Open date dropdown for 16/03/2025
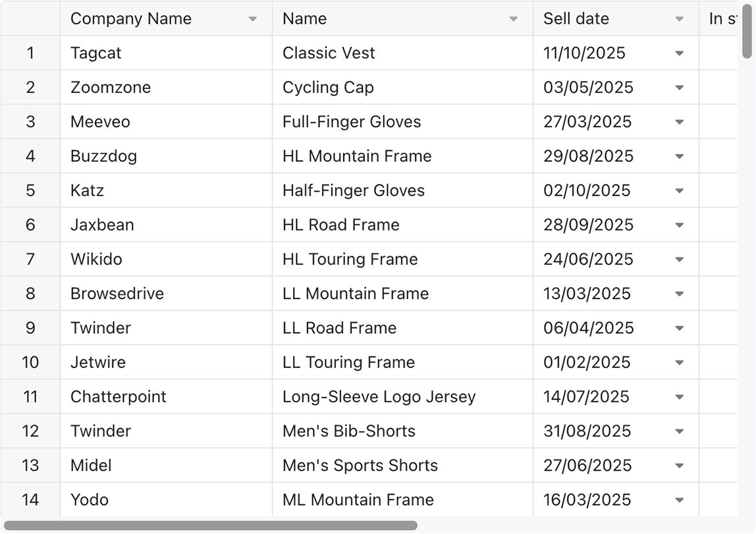 [x=680, y=500]
